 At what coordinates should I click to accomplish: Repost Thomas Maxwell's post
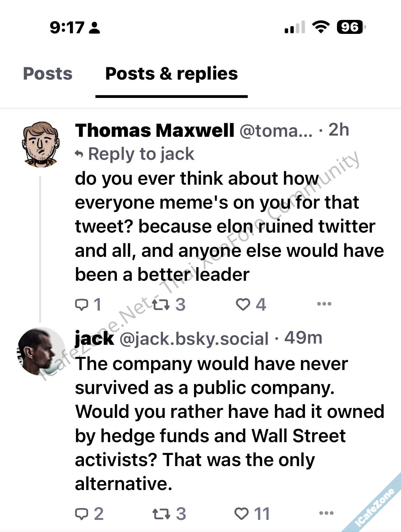tap(161, 304)
